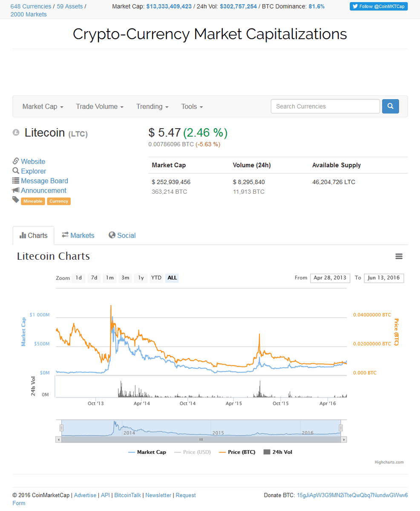
Task: Click the BTC donation address link
Action: pyautogui.click(x=352, y=495)
